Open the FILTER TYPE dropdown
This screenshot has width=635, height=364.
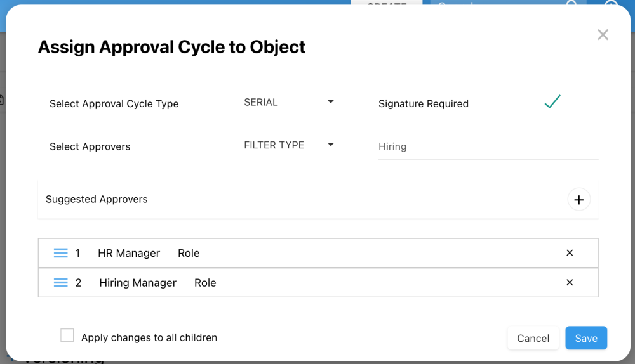tap(288, 145)
